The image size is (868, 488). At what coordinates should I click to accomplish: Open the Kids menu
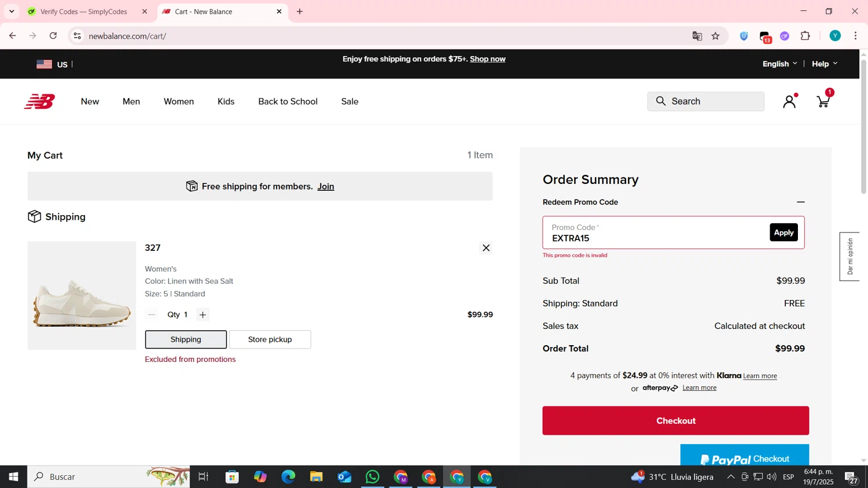(x=226, y=102)
